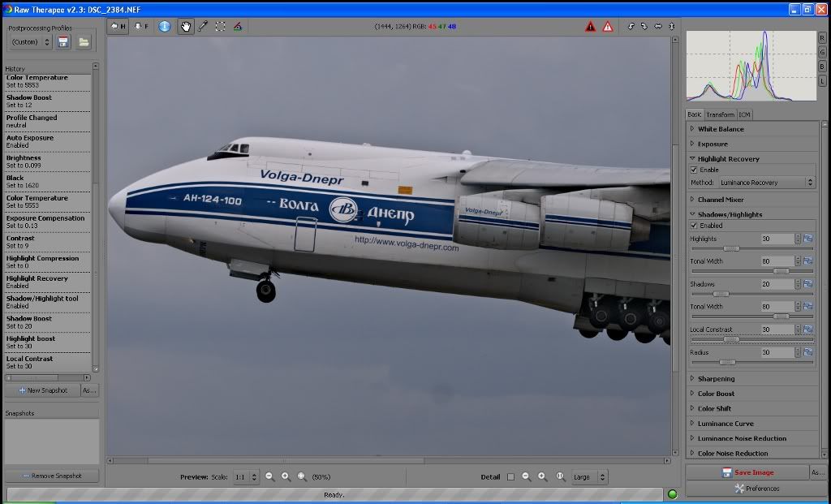Zoom out the preview
Viewport: 831px width, 504px height.
pos(269,476)
